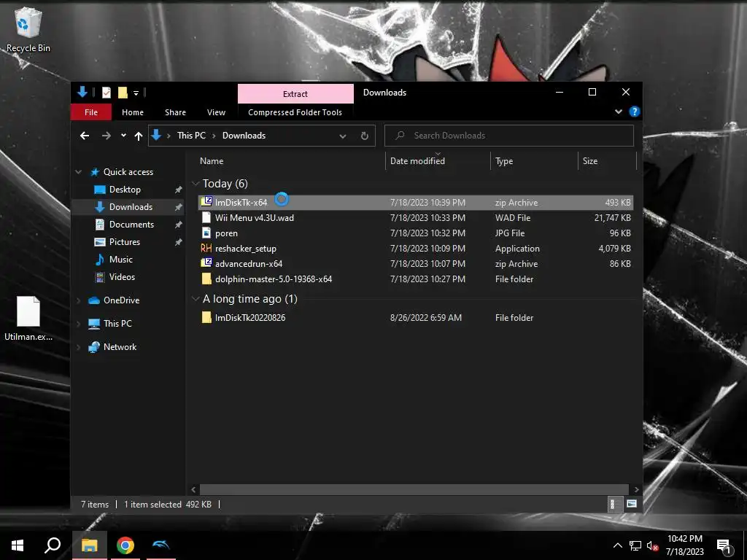This screenshot has width=747, height=560.
Task: Open Music in Quick access
Action: tap(120, 260)
